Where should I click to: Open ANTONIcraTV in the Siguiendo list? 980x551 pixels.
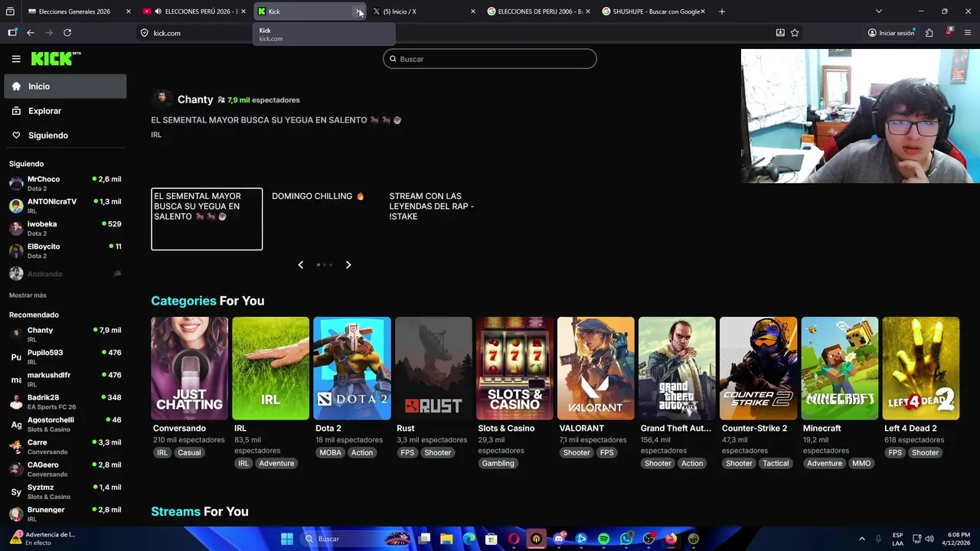65,206
